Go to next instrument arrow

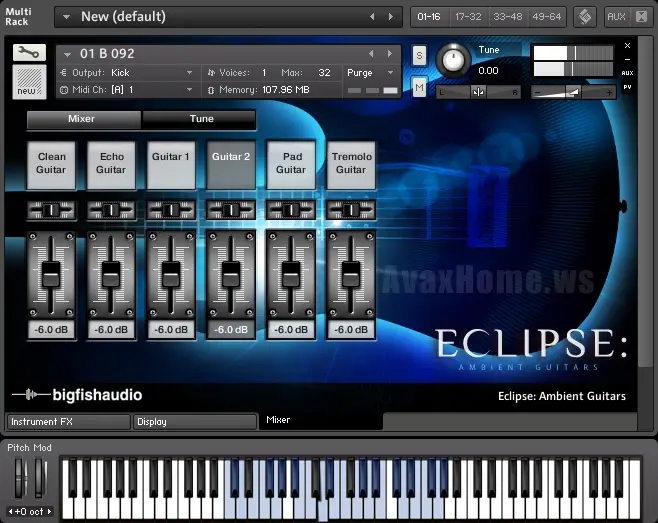(x=390, y=54)
